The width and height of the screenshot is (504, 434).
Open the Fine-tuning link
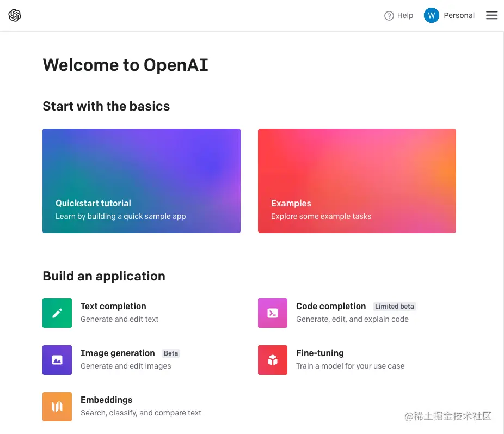[320, 353]
